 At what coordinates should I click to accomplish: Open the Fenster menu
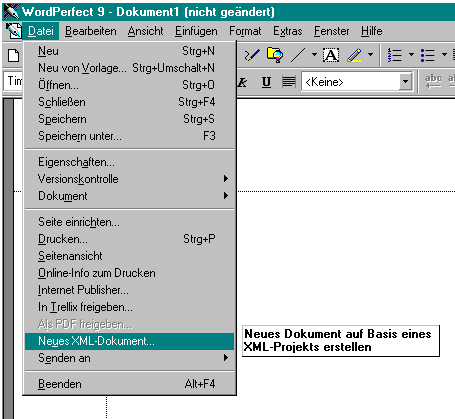click(331, 31)
